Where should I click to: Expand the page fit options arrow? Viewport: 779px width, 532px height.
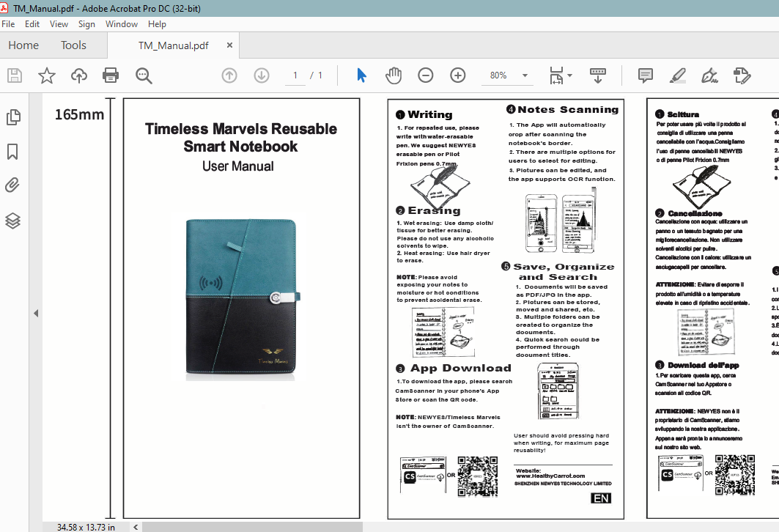[x=570, y=75]
